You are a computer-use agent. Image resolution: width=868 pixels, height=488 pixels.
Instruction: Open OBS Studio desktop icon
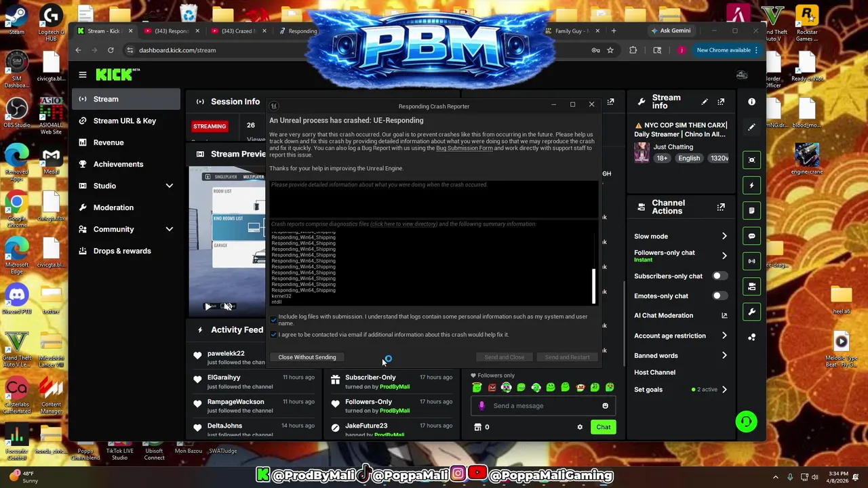pyautogui.click(x=17, y=113)
